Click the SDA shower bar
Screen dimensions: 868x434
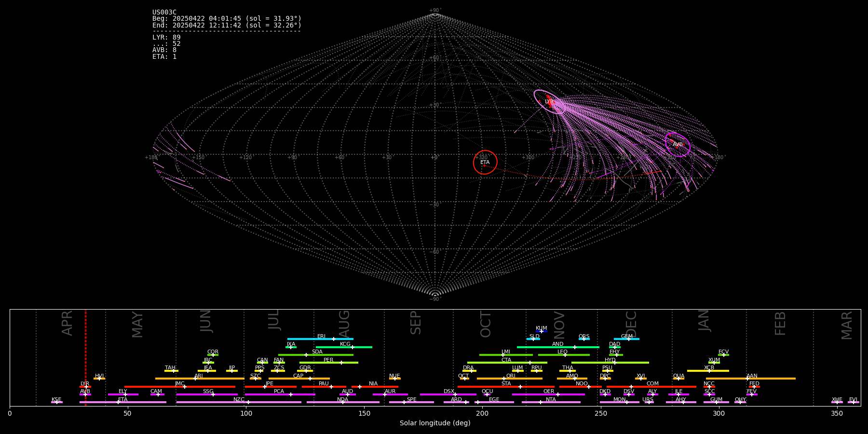click(316, 355)
